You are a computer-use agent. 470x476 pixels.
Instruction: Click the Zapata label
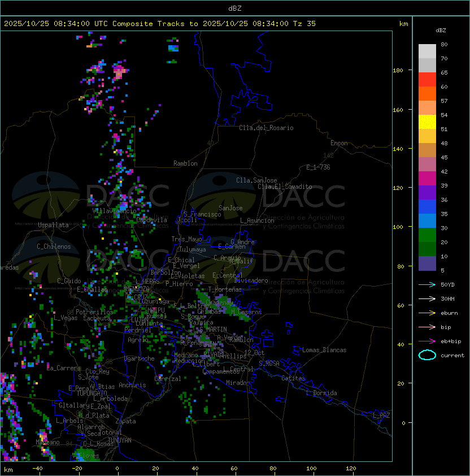pos(125,421)
